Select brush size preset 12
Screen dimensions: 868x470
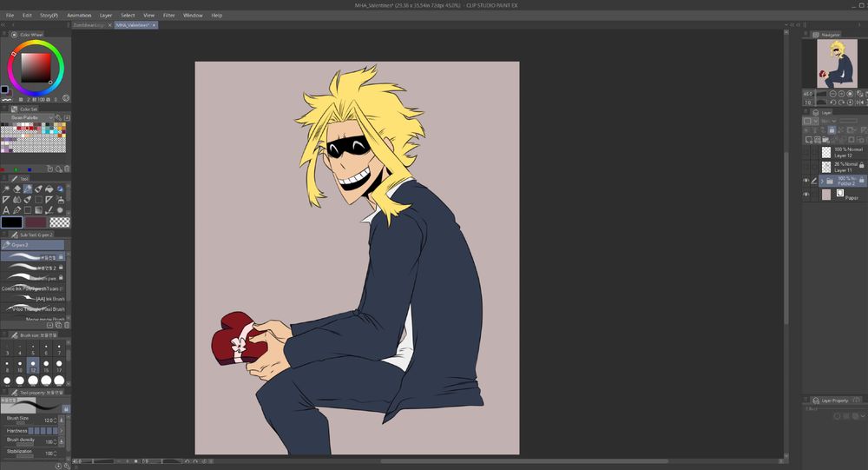[x=33, y=366]
